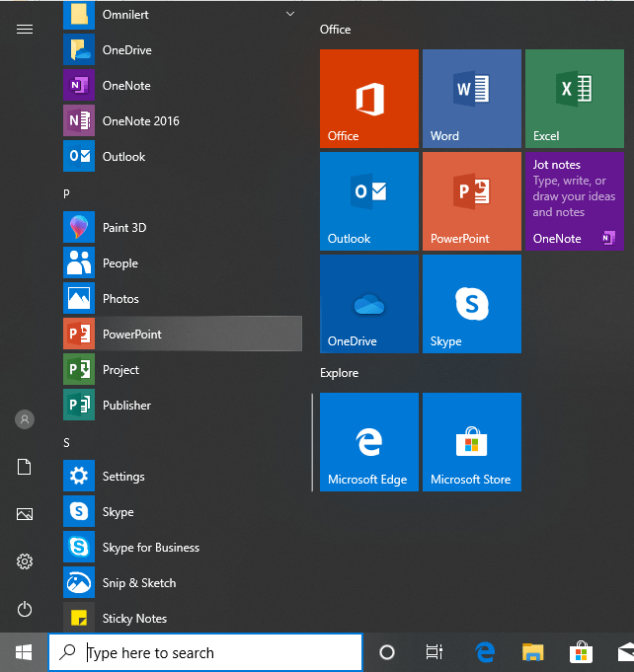The image size is (634, 672).
Task: Launch OneNote from the app list
Action: pos(183,86)
